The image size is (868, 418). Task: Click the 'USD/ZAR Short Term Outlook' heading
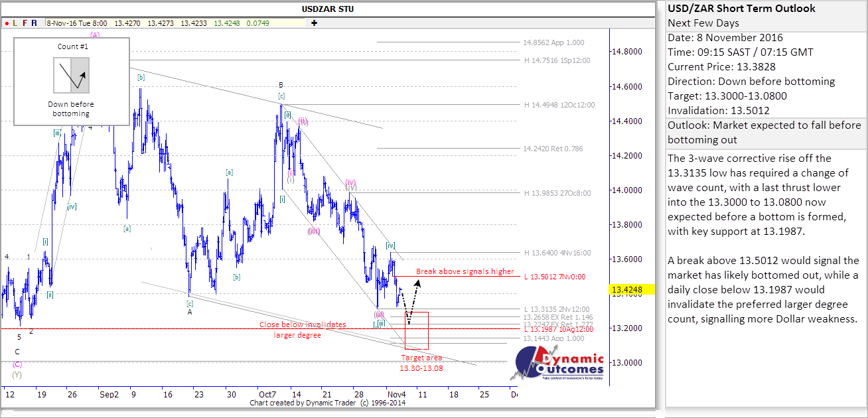tap(741, 9)
